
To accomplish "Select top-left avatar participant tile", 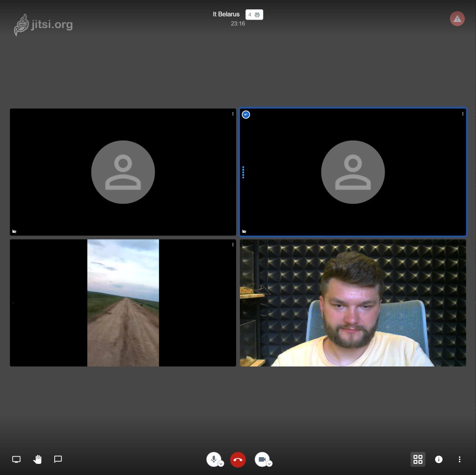I will [123, 172].
